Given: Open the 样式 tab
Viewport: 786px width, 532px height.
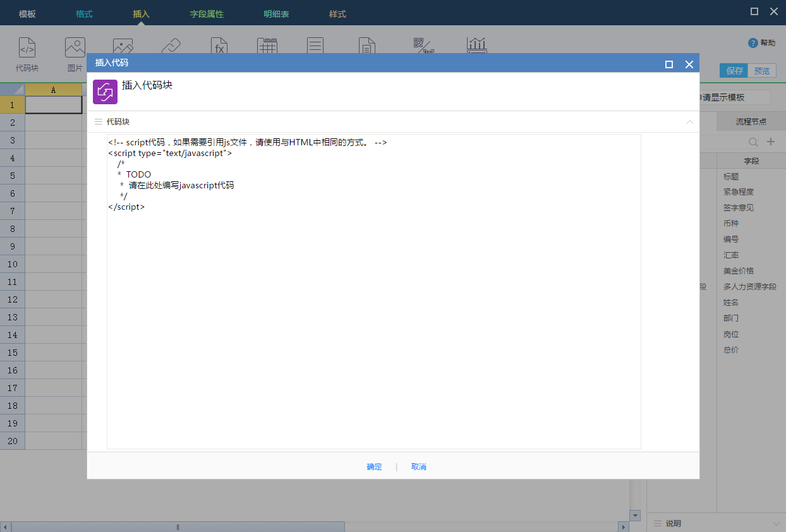Looking at the screenshot, I should (x=337, y=14).
